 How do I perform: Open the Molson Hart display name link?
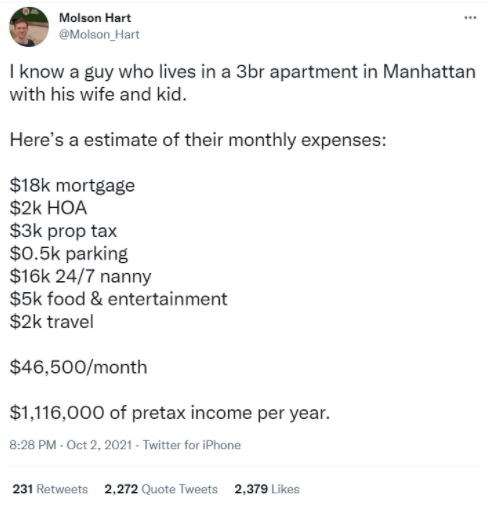(95, 18)
